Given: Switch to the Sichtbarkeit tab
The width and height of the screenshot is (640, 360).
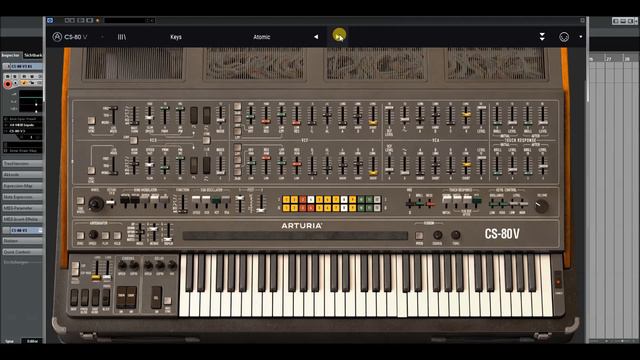Looking at the screenshot, I should [33, 55].
